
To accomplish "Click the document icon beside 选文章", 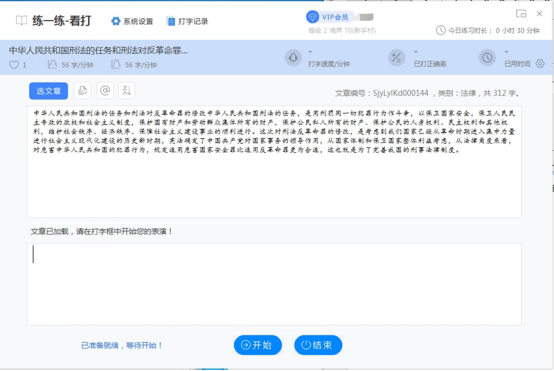I will pyautogui.click(x=83, y=91).
